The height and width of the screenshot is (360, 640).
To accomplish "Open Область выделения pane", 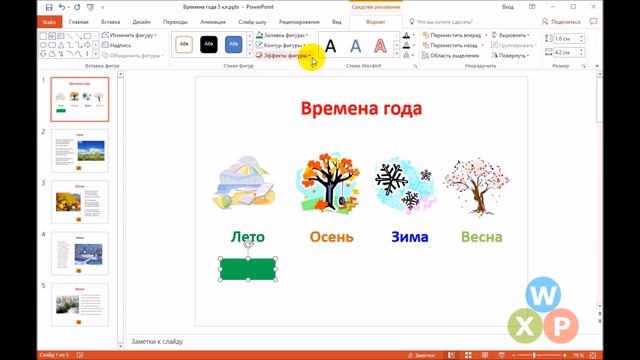I will click(451, 56).
